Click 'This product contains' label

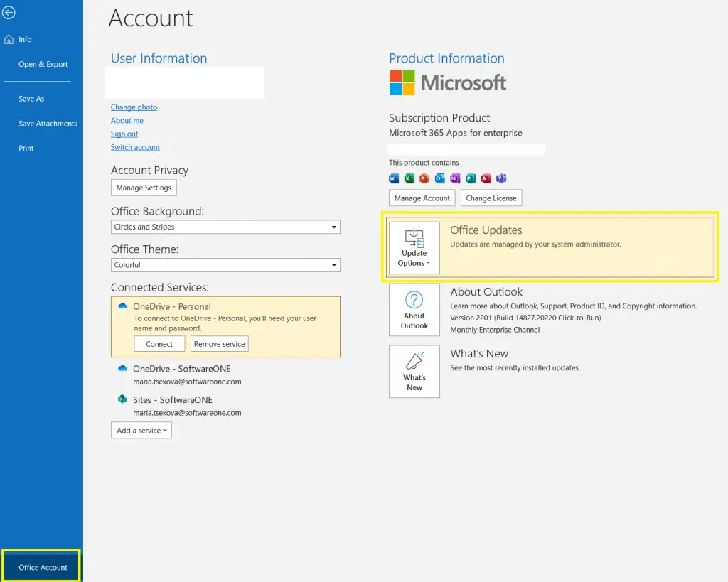click(424, 163)
